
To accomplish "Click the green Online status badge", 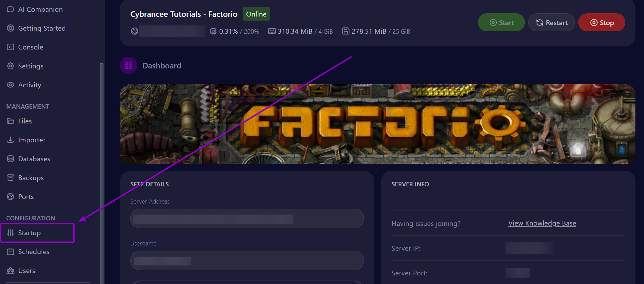I will (256, 14).
